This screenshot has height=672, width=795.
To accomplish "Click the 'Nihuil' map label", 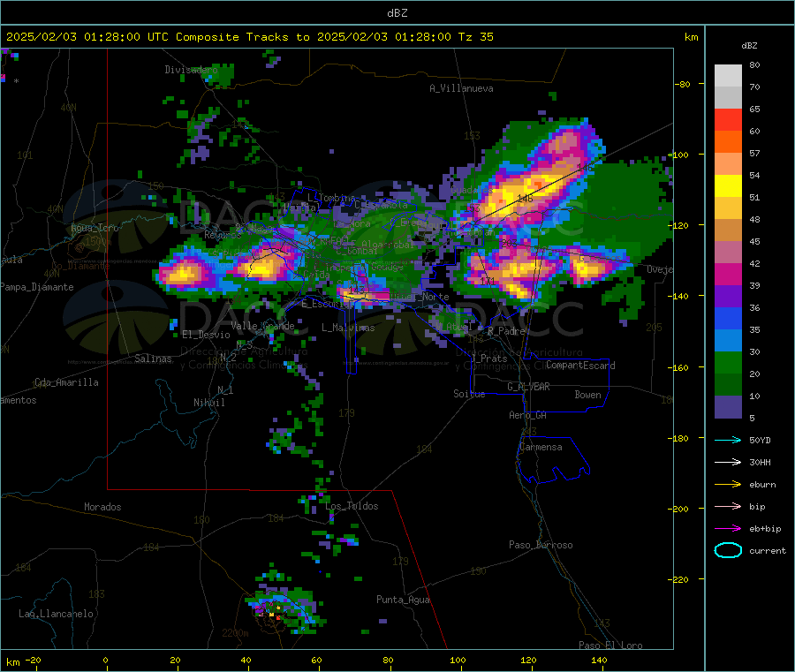I will 208,403.
